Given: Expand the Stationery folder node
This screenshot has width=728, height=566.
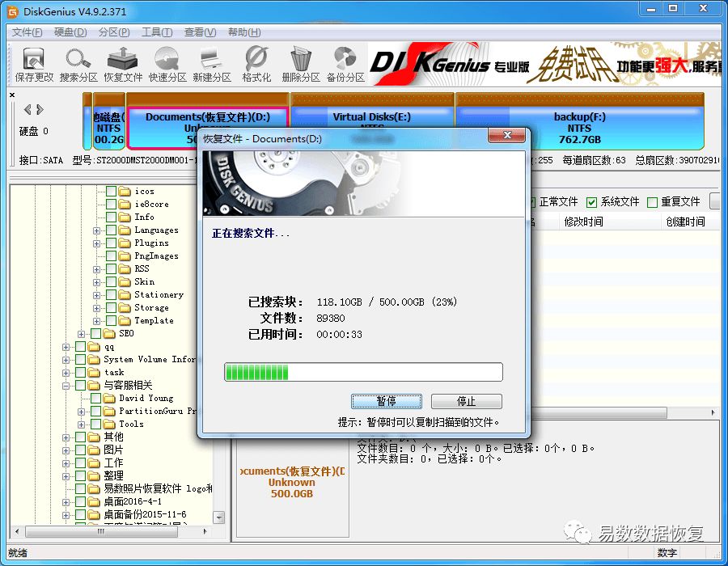Looking at the screenshot, I should pyautogui.click(x=96, y=295).
